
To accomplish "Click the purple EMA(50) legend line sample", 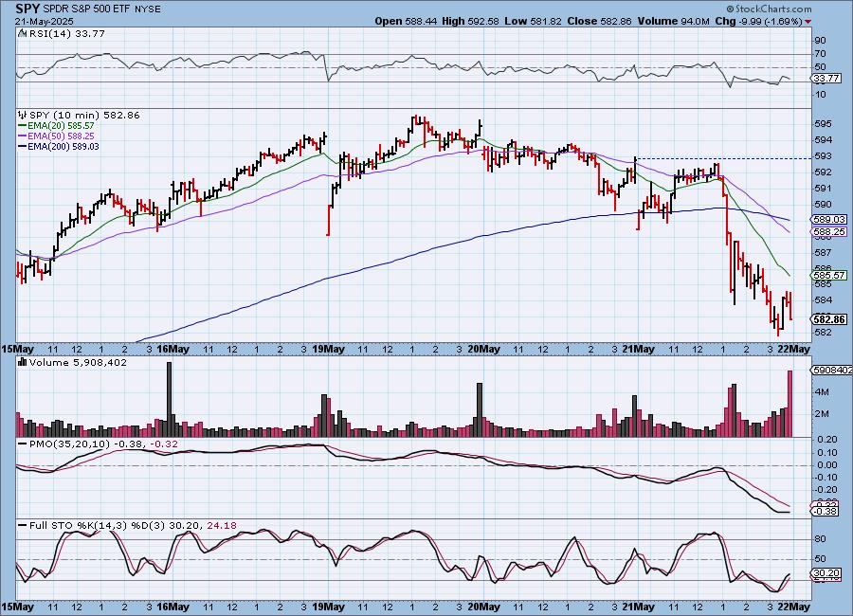I will point(23,136).
